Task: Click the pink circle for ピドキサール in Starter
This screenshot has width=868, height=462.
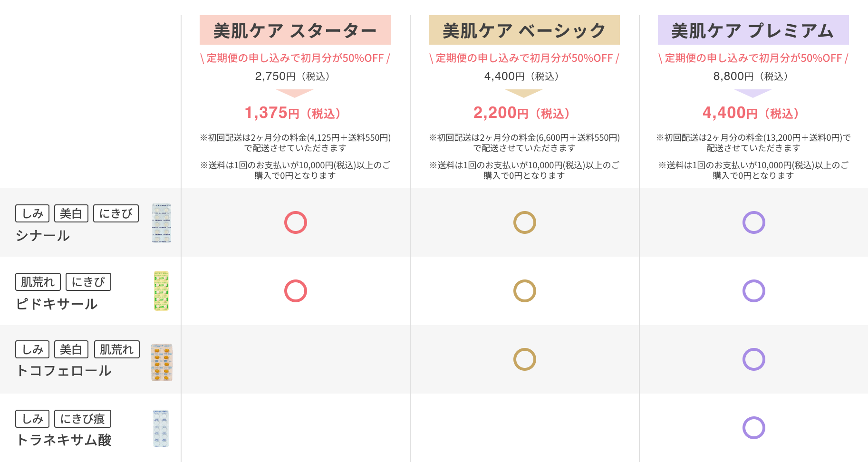Action: (x=295, y=291)
